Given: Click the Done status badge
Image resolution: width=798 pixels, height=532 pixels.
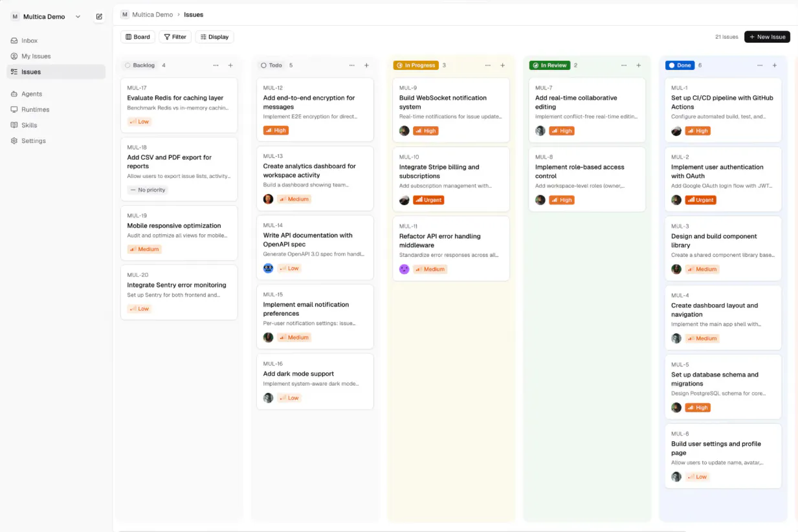Looking at the screenshot, I should pyautogui.click(x=680, y=65).
